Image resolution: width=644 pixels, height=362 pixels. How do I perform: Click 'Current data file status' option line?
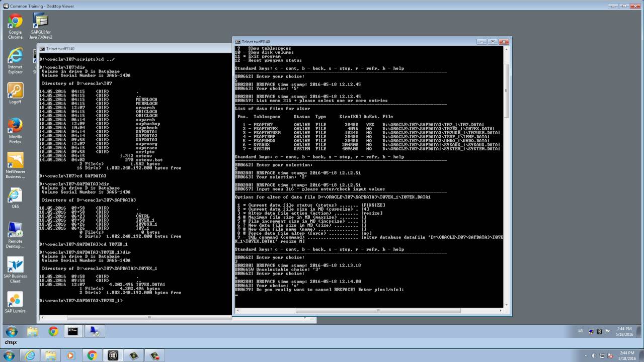(311, 205)
